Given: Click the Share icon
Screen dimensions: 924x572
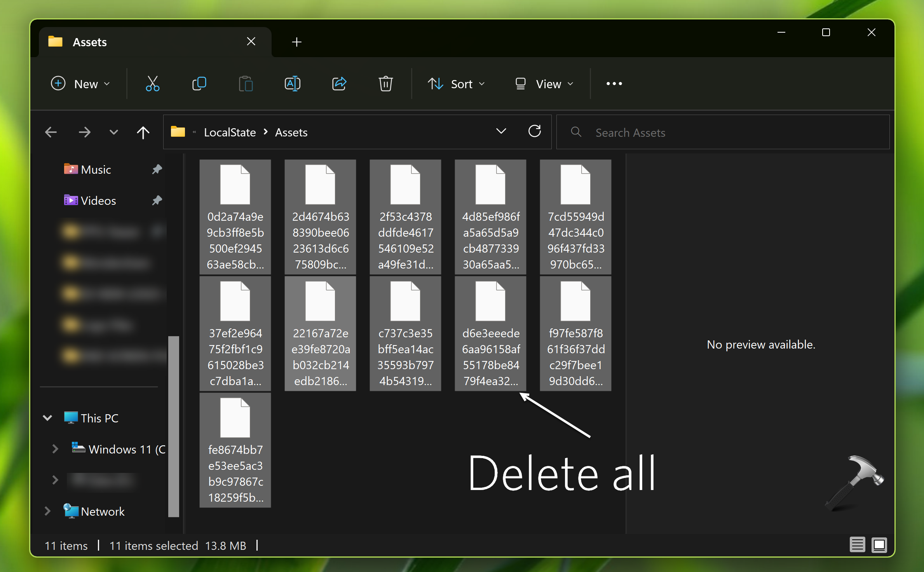Looking at the screenshot, I should point(339,84).
